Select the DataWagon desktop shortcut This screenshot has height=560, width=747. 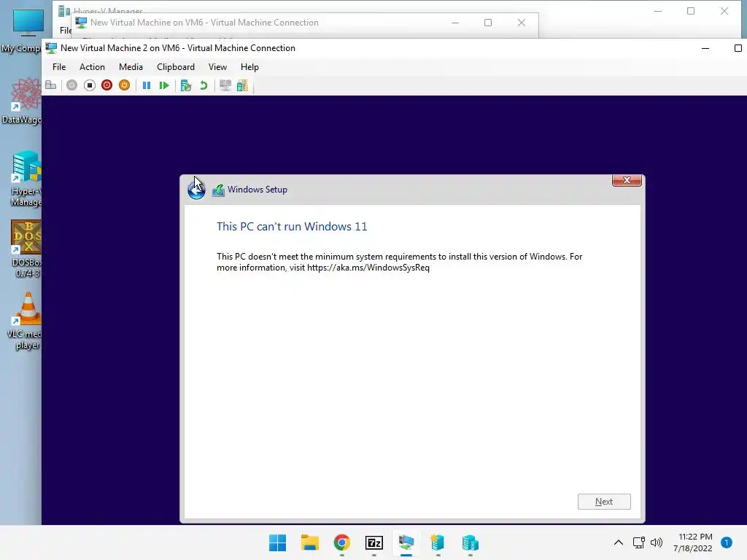(23, 101)
